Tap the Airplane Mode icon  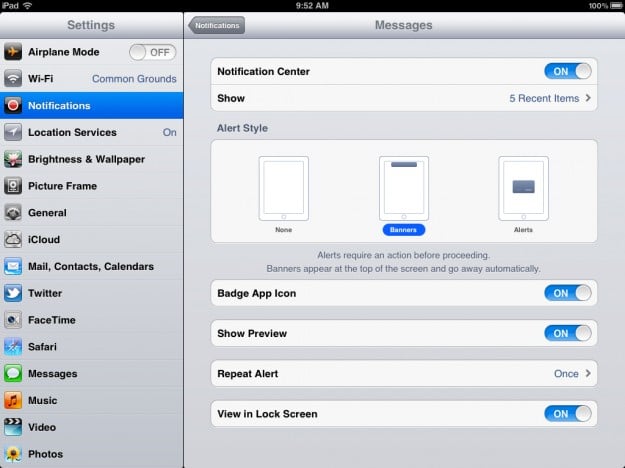tap(13, 52)
